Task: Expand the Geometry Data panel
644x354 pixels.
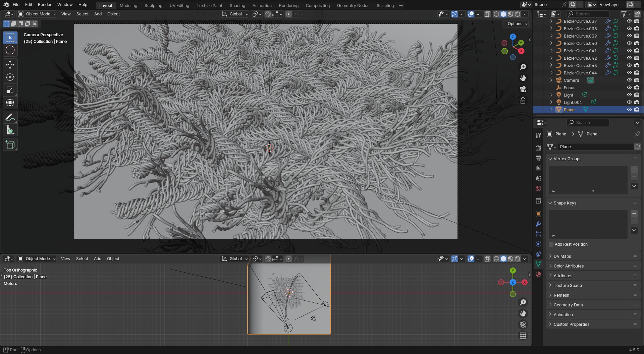Action: 568,305
